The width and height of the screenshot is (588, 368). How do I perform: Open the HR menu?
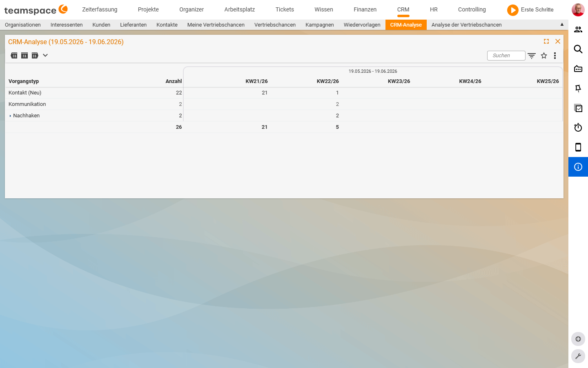point(434,9)
